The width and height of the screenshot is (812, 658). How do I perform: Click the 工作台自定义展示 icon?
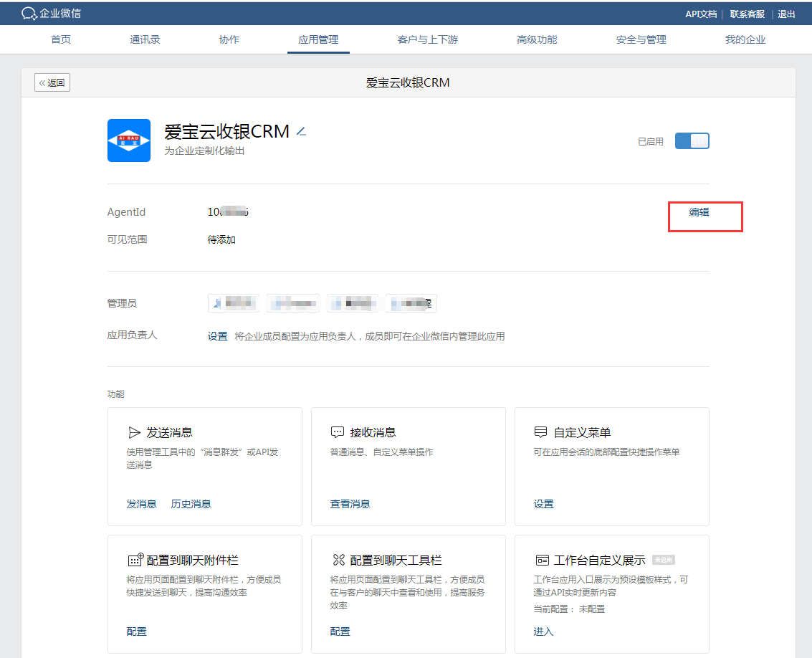(543, 560)
